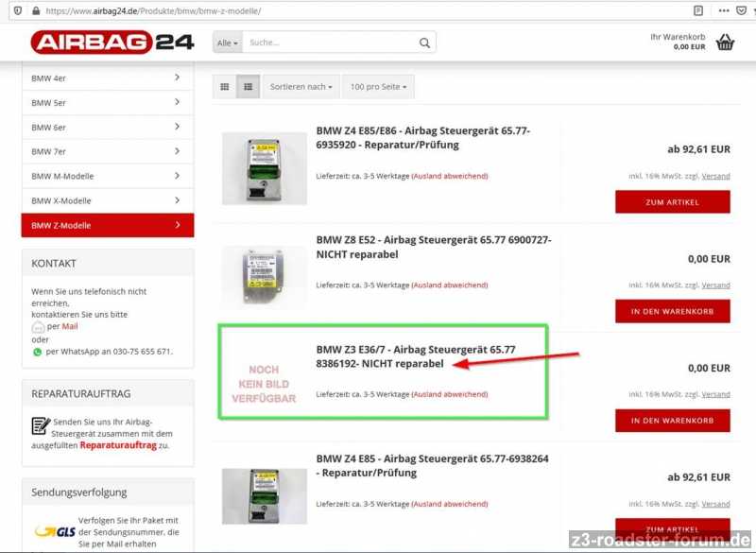Click into the Suche search field
This screenshot has width=756, height=553.
click(x=331, y=43)
